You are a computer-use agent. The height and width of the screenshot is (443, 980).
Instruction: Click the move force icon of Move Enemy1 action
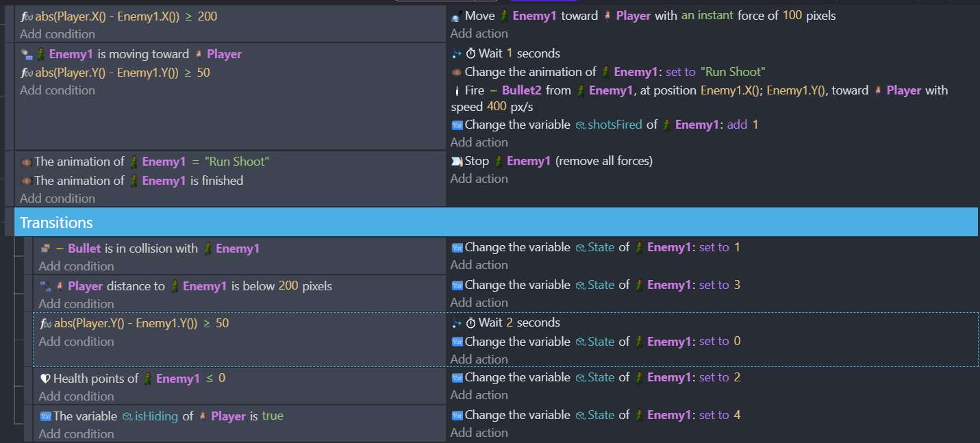coord(456,16)
